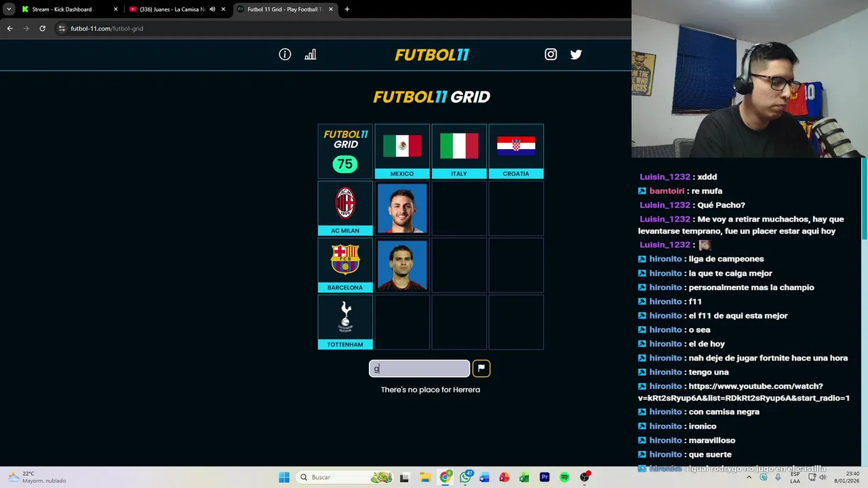The height and width of the screenshot is (488, 868).
Task: Close the Juanes YouTube tab
Action: (223, 9)
